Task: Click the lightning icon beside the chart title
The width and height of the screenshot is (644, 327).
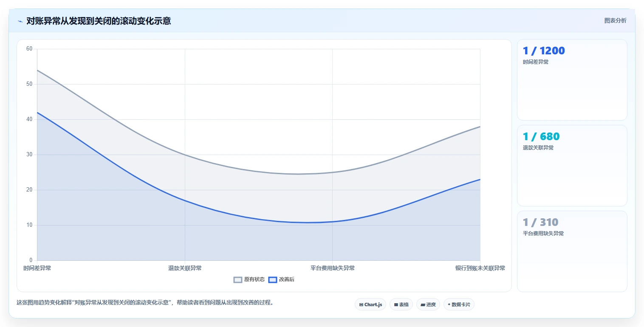Action: (20, 21)
